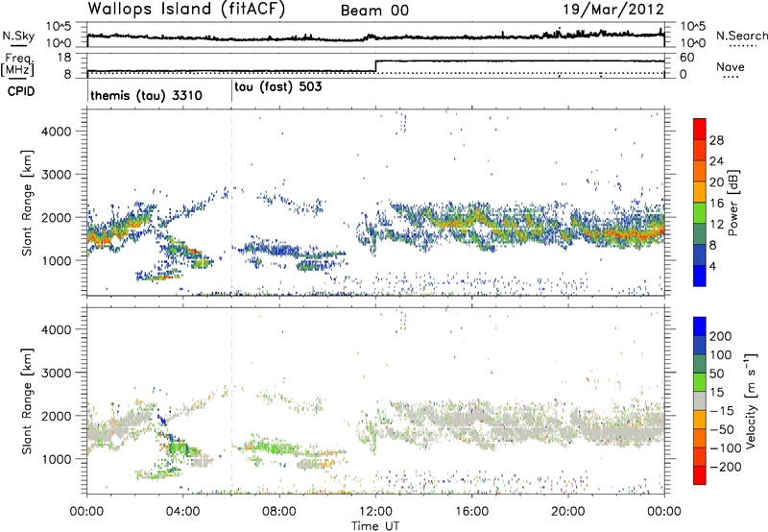
Task: Click the 20:00 time tick label
Action: pos(567,512)
